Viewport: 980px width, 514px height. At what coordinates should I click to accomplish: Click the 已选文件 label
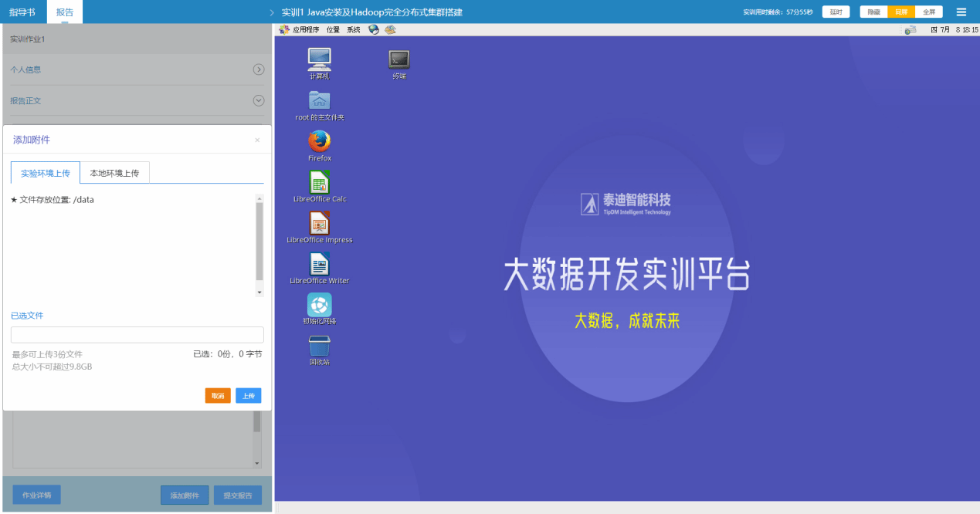[x=27, y=316]
